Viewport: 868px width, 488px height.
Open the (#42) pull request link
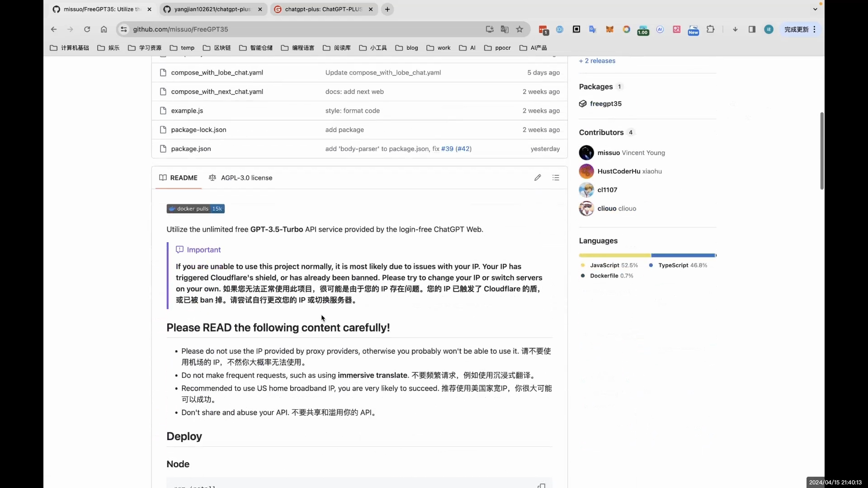[x=463, y=148]
